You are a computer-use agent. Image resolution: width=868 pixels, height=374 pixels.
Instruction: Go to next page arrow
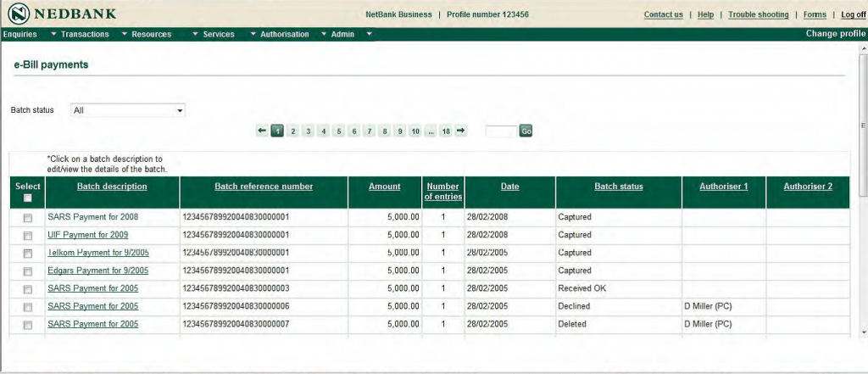coord(460,131)
